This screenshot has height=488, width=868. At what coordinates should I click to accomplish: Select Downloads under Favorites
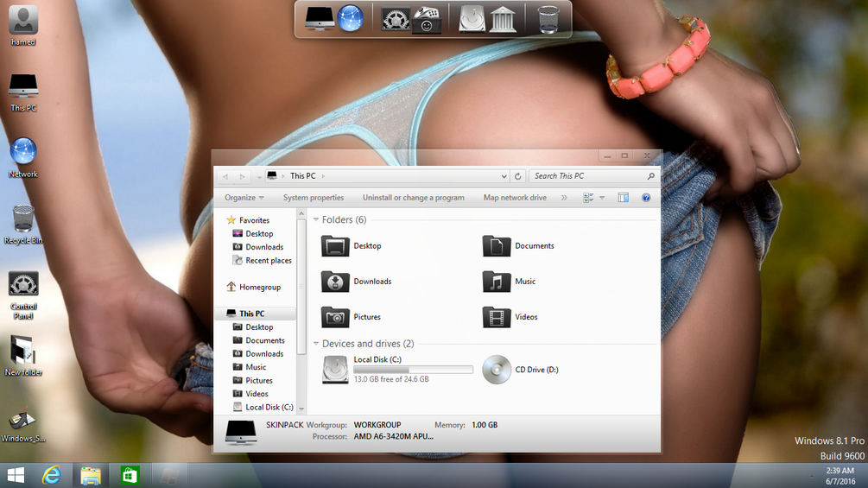[258, 247]
